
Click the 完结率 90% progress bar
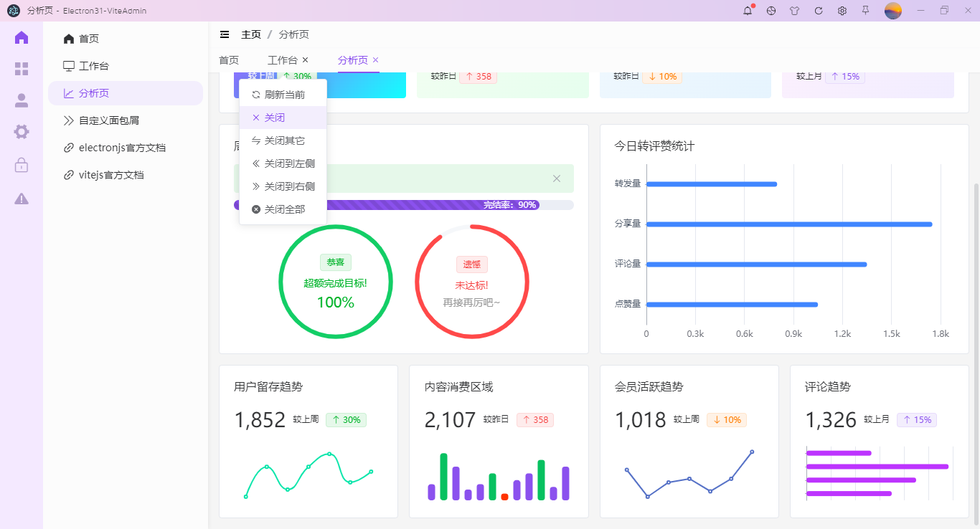click(x=404, y=205)
